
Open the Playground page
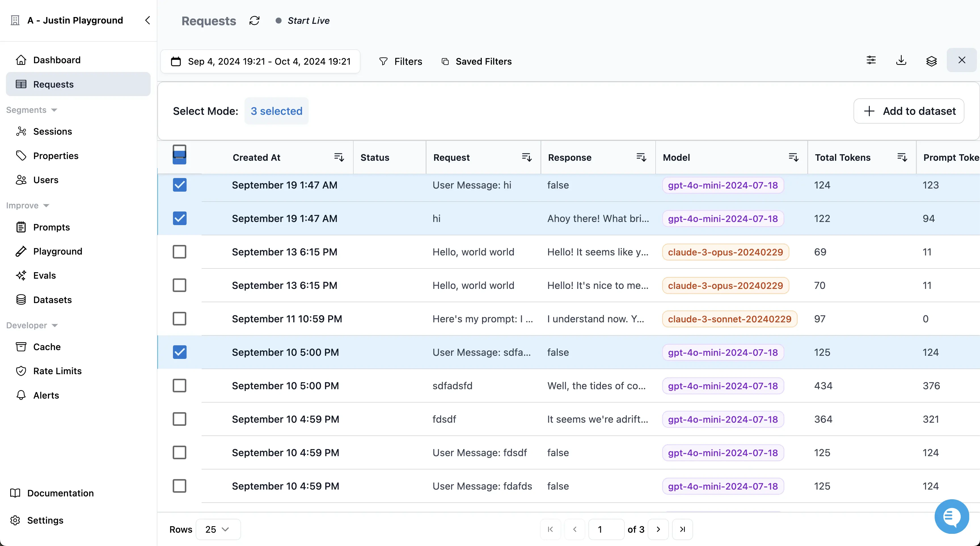pyautogui.click(x=58, y=251)
